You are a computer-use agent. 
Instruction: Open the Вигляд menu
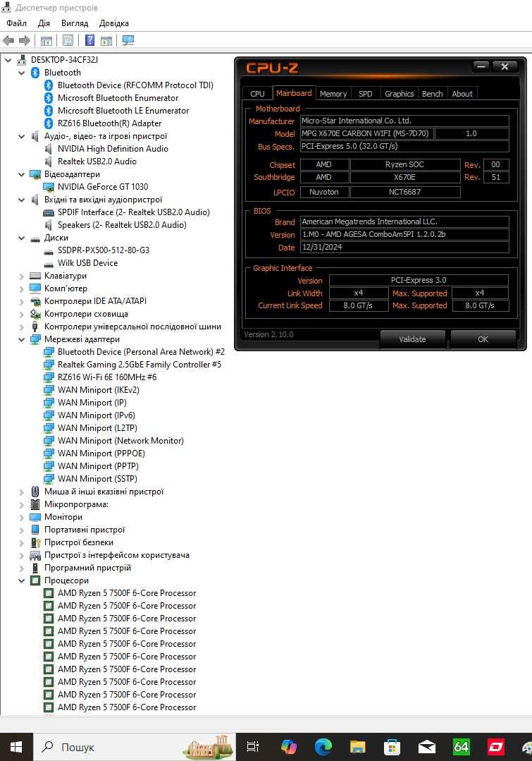point(75,23)
